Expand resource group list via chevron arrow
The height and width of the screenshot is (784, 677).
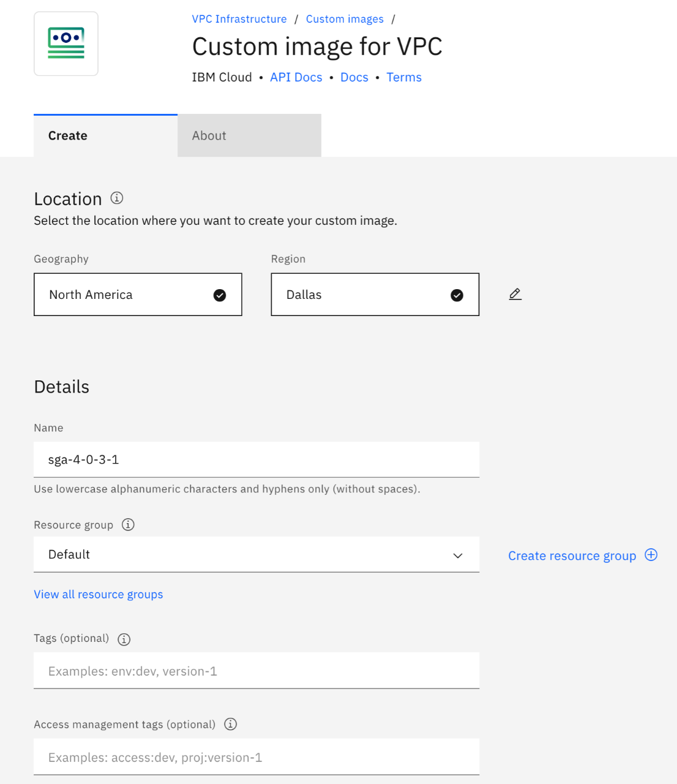(458, 556)
